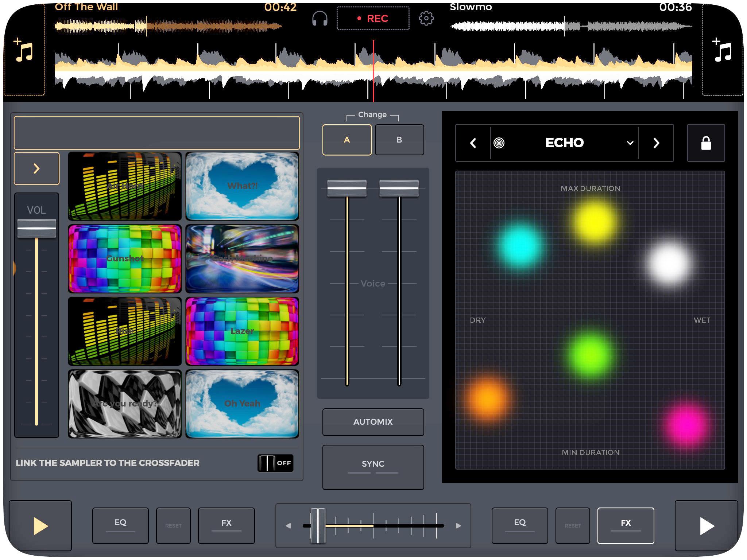Toggle sampler crossfader link OFF switch
Screen dimensions: 747x560
[x=275, y=463]
